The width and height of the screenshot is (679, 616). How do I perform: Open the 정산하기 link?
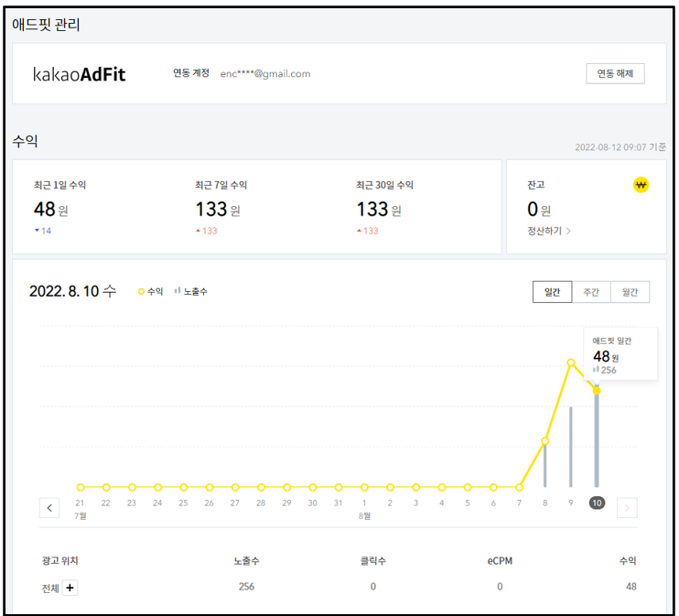[x=549, y=231]
